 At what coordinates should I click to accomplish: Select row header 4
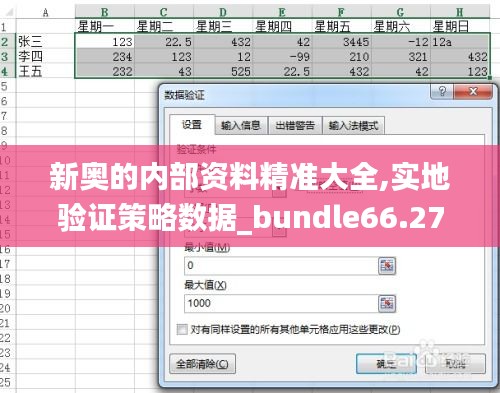click(8, 71)
